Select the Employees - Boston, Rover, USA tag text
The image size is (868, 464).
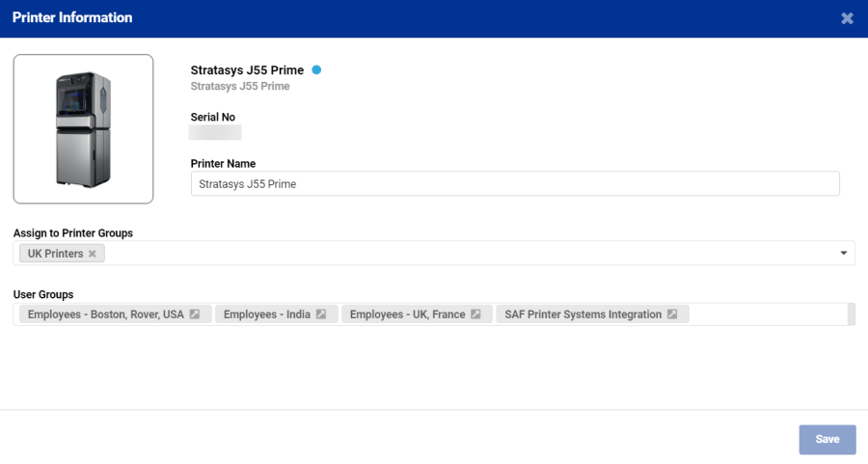click(x=105, y=314)
